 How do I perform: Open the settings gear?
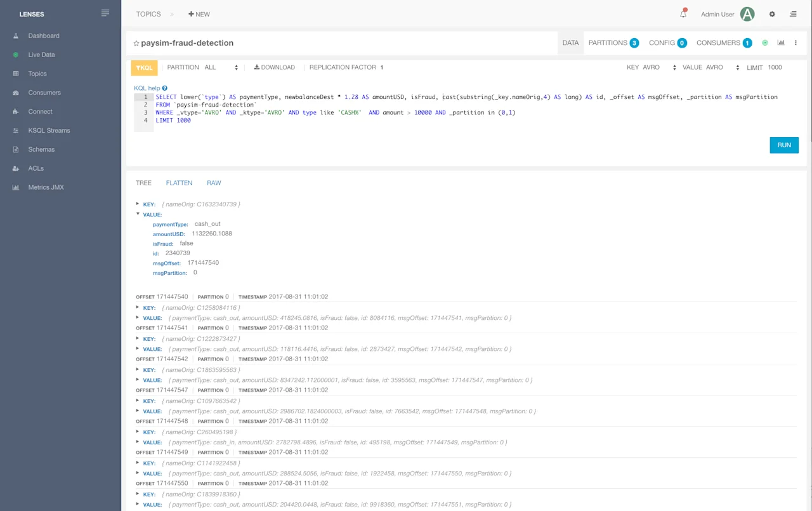click(x=772, y=14)
